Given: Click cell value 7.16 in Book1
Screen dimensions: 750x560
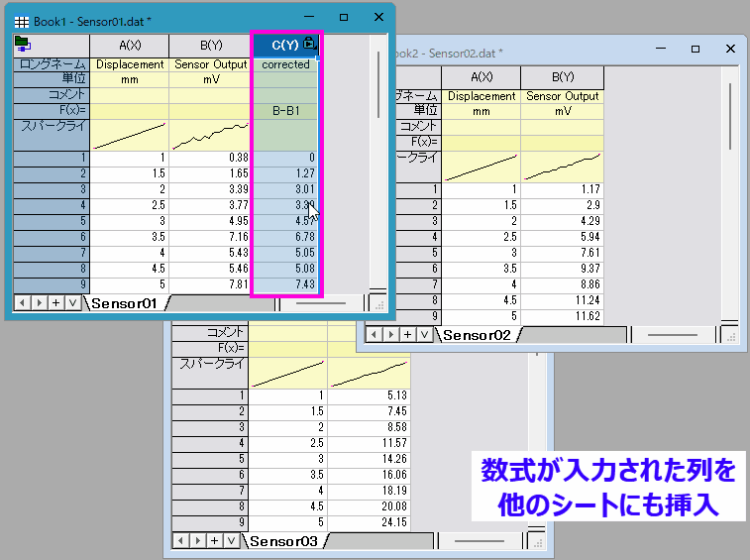Looking at the screenshot, I should 211,237.
